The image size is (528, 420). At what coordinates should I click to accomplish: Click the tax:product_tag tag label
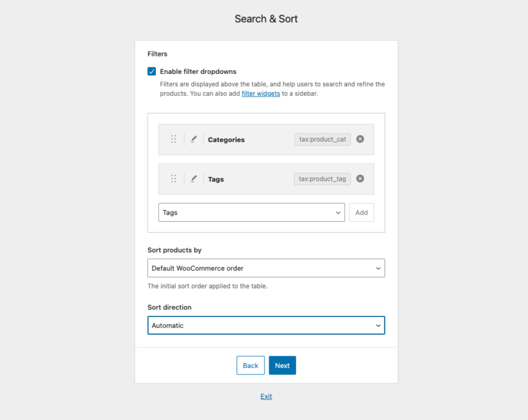click(x=322, y=179)
